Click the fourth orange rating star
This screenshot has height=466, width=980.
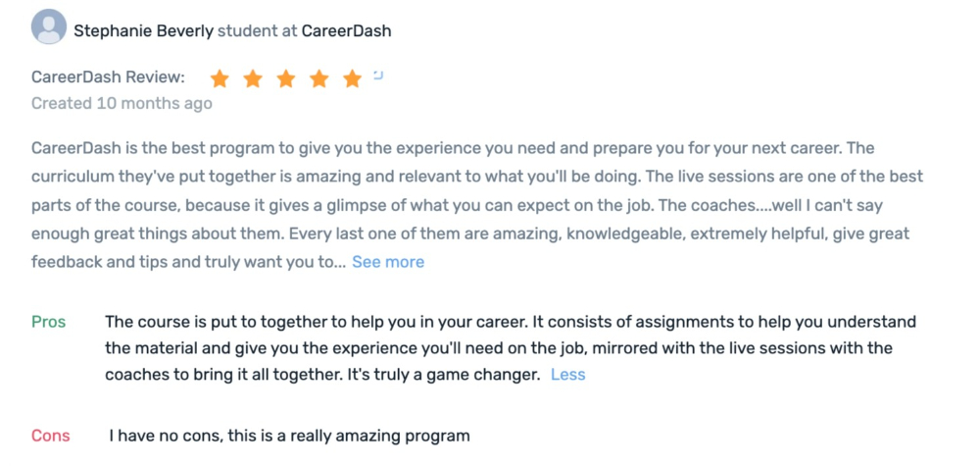tap(318, 78)
